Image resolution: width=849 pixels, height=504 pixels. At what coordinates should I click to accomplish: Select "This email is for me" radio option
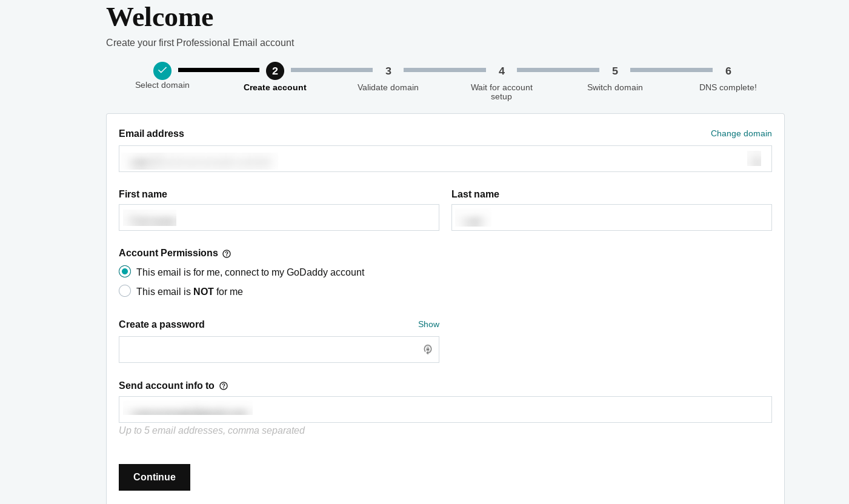[125, 271]
